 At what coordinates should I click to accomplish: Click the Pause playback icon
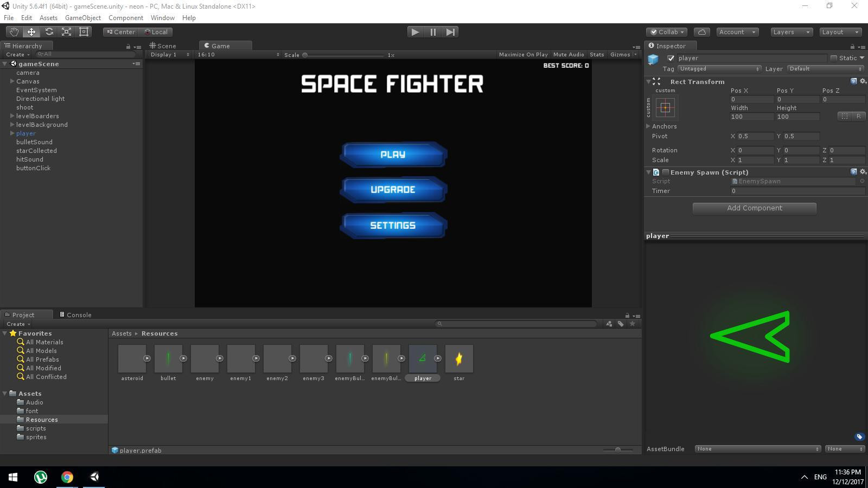point(432,32)
